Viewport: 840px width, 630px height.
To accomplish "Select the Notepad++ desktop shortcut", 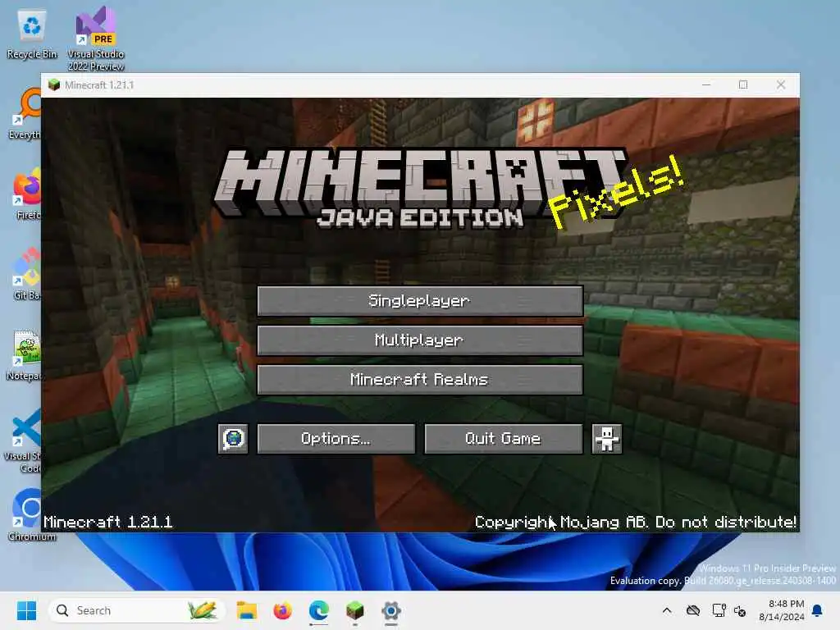I will (x=25, y=354).
